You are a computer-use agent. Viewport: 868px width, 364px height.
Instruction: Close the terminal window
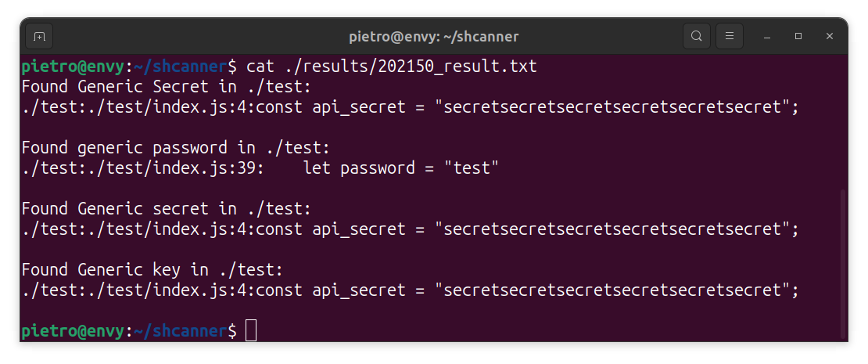click(x=830, y=36)
